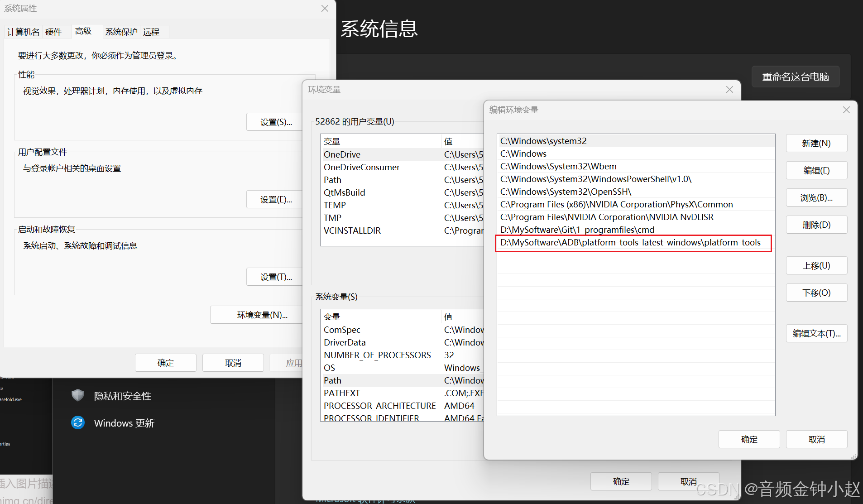This screenshot has width=863, height=504.
Task: Select TMP user variable row
Action: click(x=402, y=218)
